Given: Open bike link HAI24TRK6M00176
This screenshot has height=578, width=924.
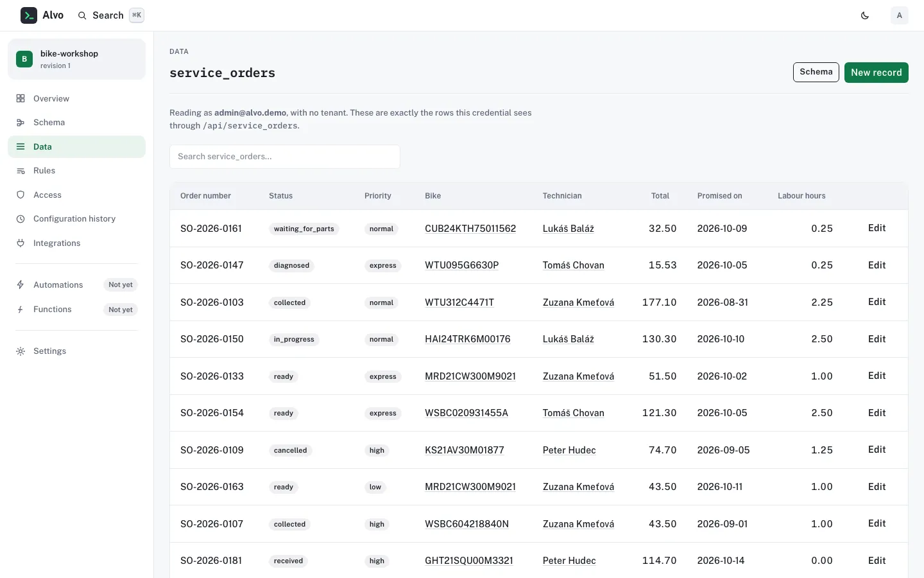Looking at the screenshot, I should click(x=468, y=339).
